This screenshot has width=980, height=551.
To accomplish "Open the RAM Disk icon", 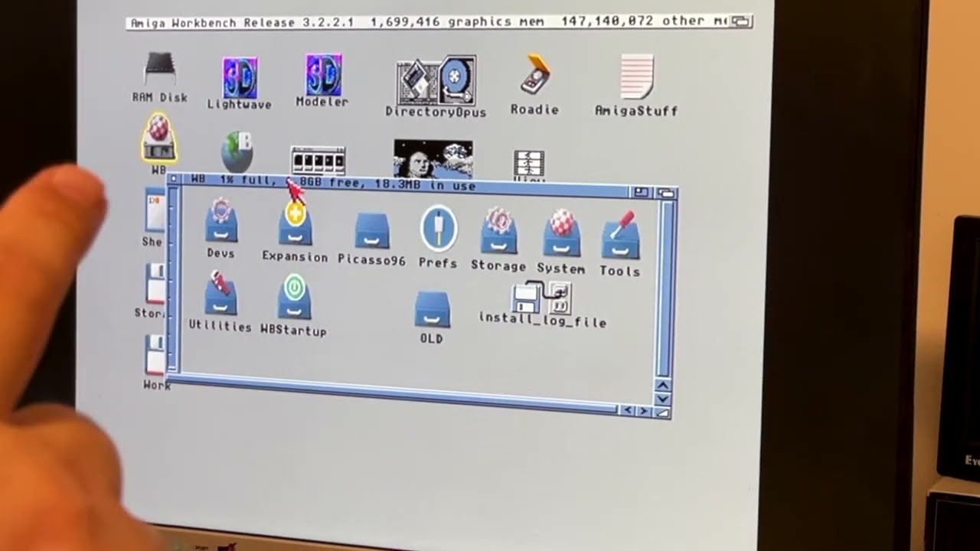I will pyautogui.click(x=160, y=69).
